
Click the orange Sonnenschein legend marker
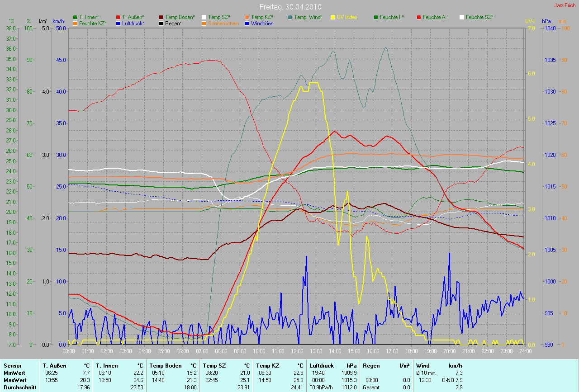coord(204,23)
